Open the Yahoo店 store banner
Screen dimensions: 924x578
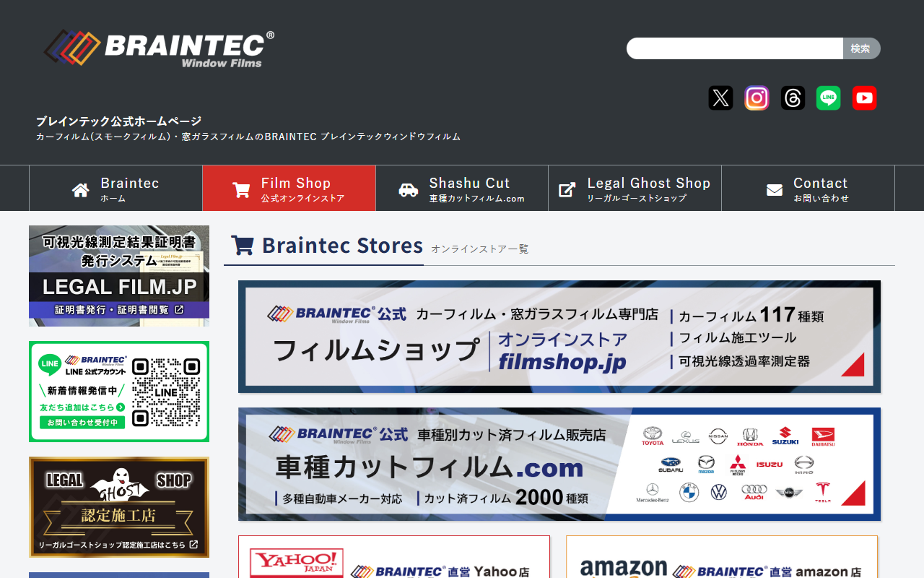click(394, 557)
